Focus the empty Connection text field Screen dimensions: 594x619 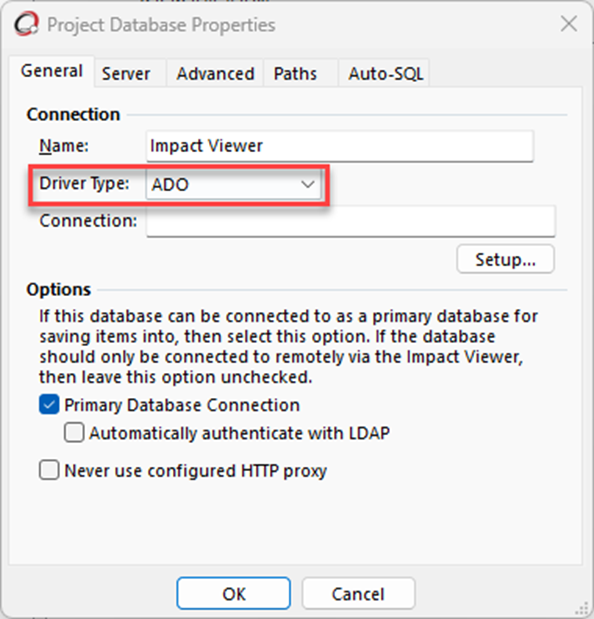point(351,221)
